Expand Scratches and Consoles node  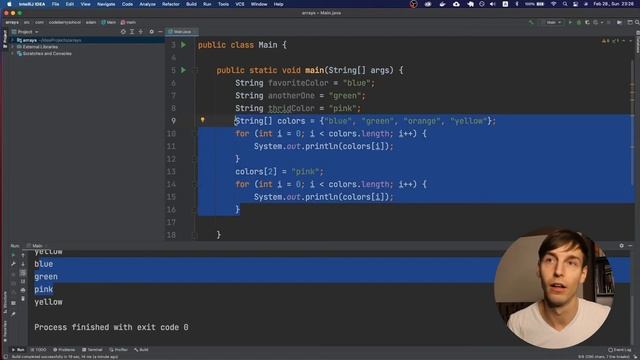(x=13, y=53)
